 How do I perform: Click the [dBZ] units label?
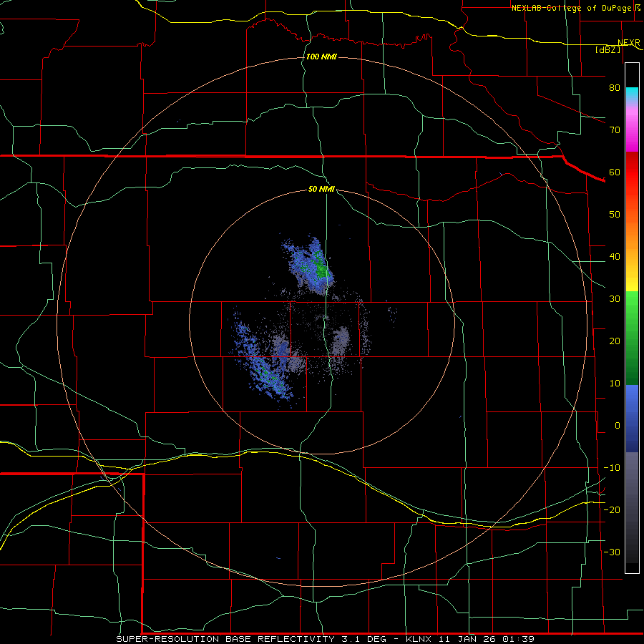[x=608, y=50]
